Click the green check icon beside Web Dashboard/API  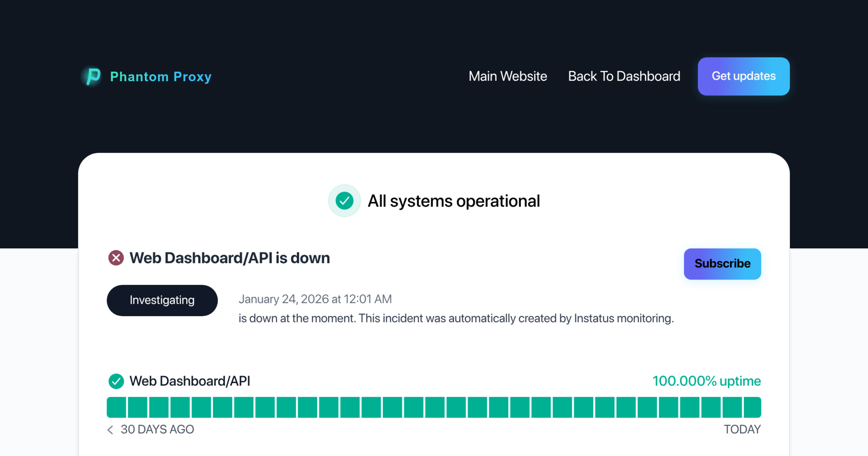[116, 381]
